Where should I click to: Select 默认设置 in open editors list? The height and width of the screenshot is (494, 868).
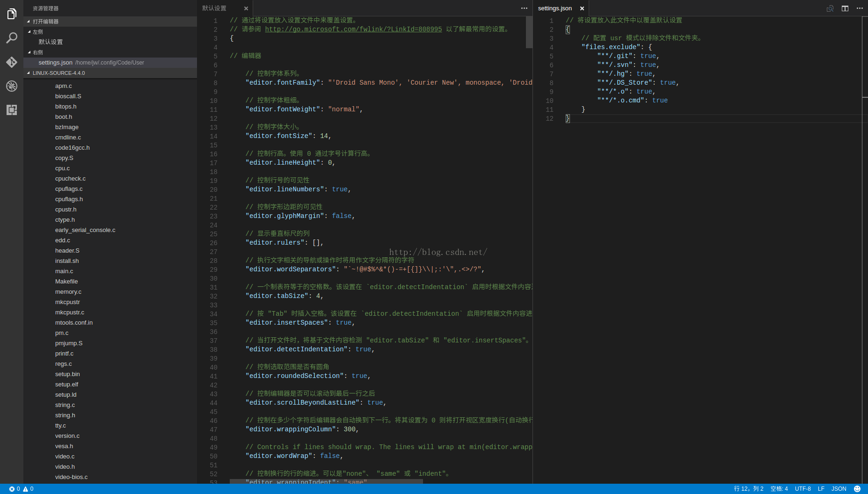point(110,42)
